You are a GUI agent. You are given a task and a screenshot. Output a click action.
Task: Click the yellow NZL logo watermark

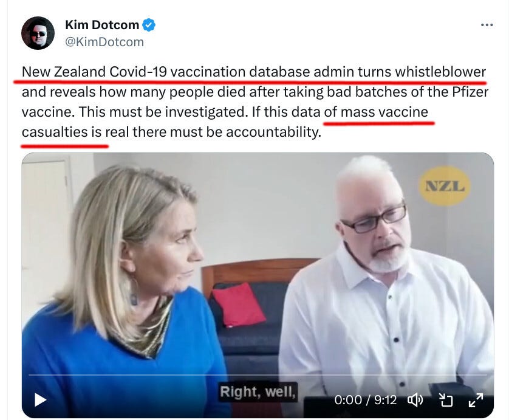tap(445, 186)
